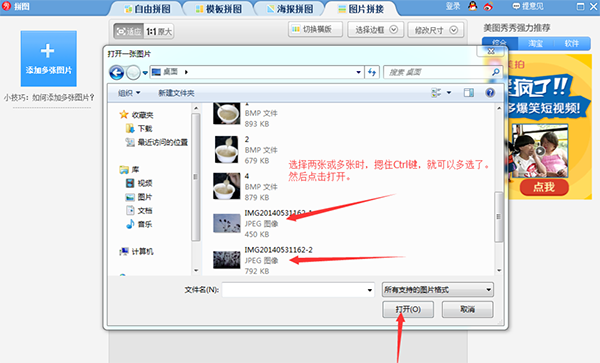Expand the address bar history dropdown
Screen dimensions: 600x363
tap(359, 72)
